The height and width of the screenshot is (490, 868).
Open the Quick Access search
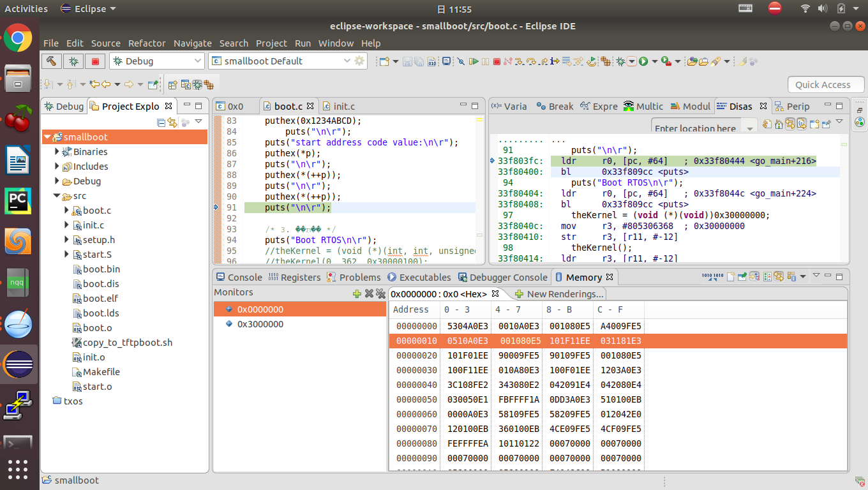[x=826, y=84]
